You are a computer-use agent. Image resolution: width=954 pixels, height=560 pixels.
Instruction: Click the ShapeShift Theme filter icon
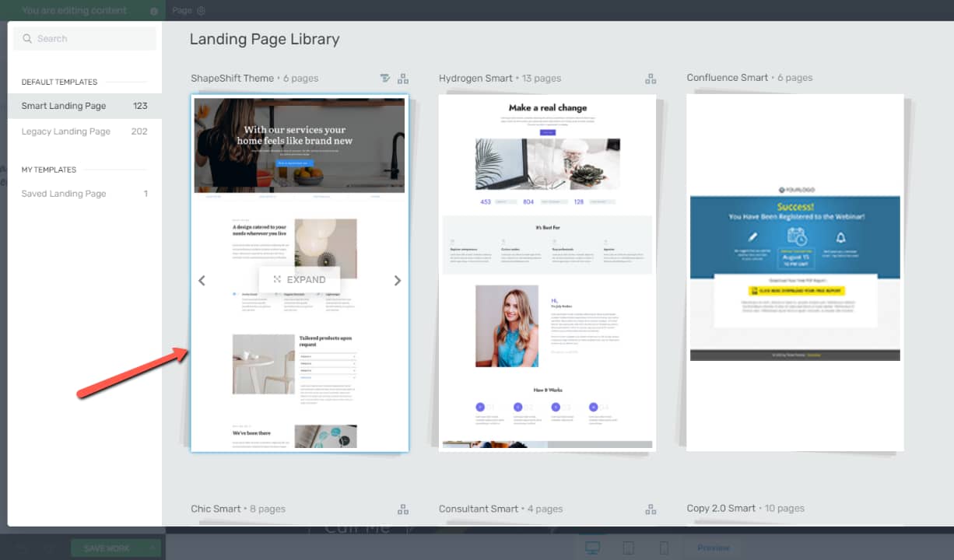[385, 79]
